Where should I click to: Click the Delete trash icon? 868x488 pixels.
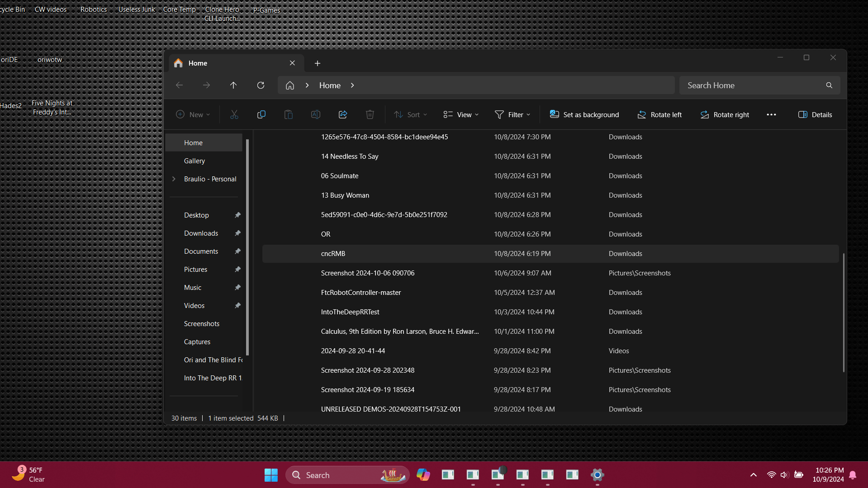point(370,115)
